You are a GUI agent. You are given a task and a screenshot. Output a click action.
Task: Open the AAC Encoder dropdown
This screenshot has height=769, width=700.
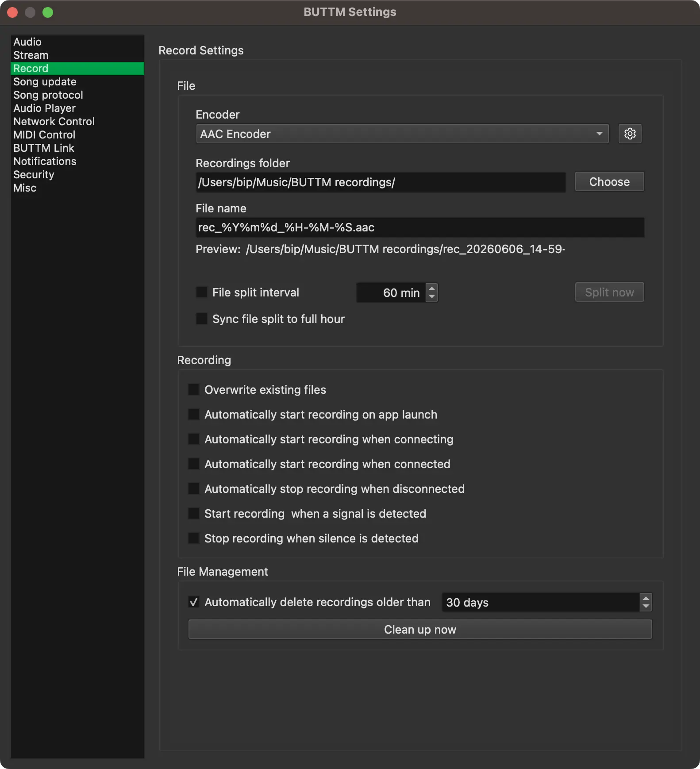(x=402, y=134)
